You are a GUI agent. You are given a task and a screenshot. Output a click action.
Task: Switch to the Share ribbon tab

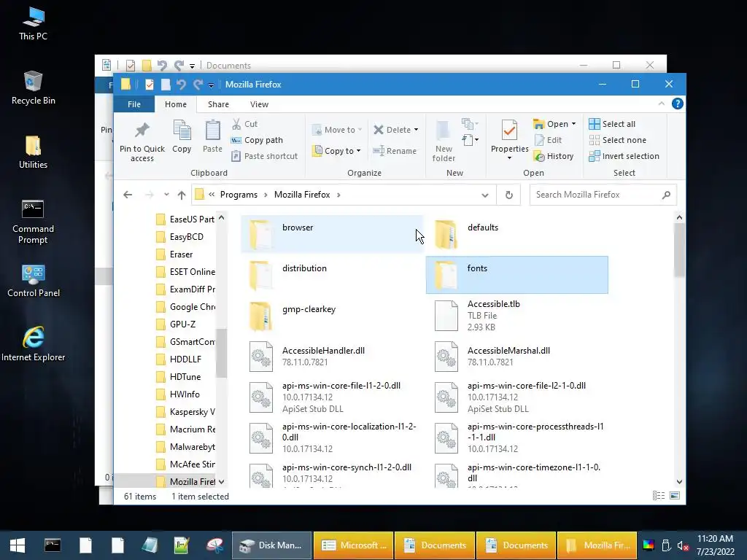click(218, 104)
